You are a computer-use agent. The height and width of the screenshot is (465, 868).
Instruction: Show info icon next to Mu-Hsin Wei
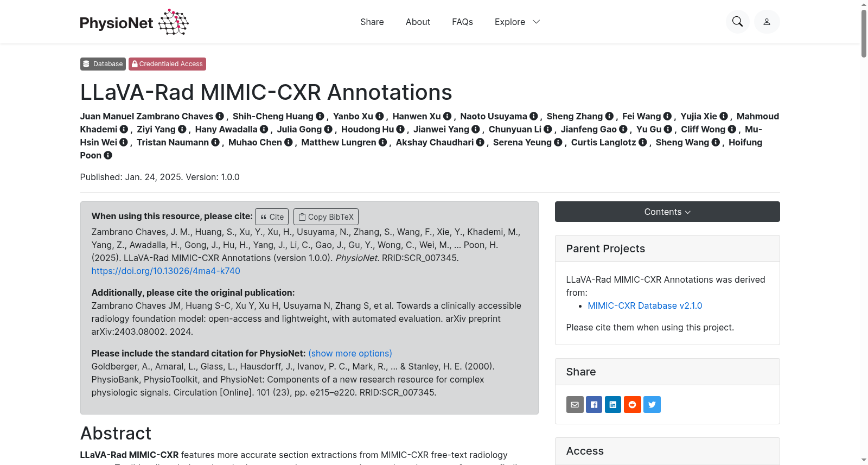pos(124,142)
